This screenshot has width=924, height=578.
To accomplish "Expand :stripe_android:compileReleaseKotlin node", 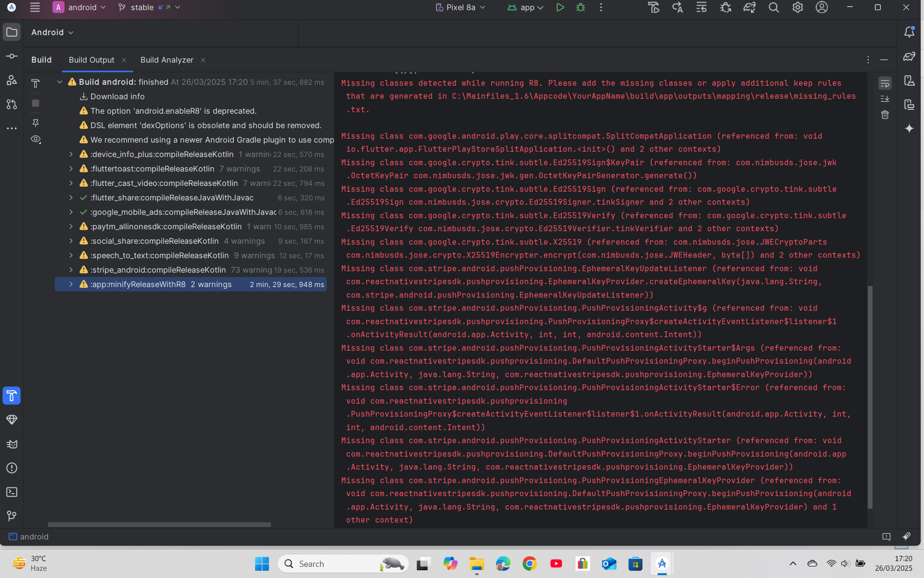I will (71, 270).
